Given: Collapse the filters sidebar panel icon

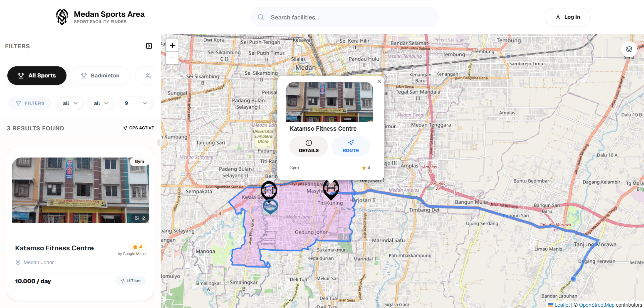Looking at the screenshot, I should 149,46.
